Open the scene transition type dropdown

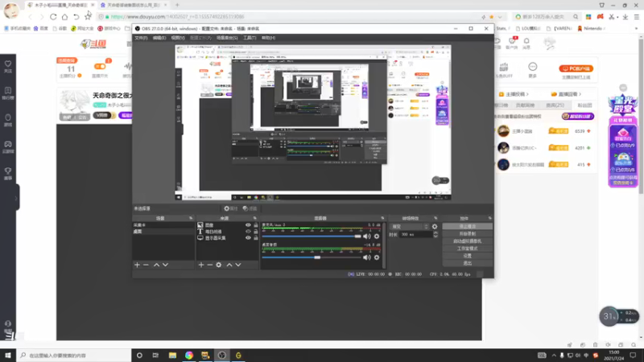pyautogui.click(x=410, y=227)
